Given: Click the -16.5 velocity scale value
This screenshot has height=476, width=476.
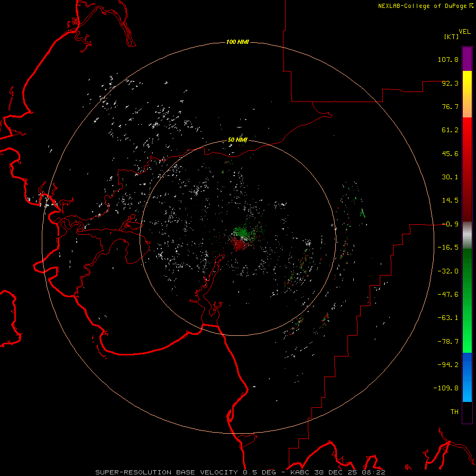Looking at the screenshot, I should (x=448, y=248).
